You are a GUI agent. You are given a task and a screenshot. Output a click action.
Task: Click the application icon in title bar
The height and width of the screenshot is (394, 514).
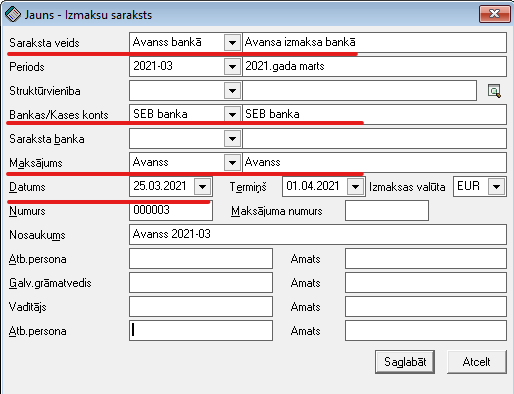13,15
